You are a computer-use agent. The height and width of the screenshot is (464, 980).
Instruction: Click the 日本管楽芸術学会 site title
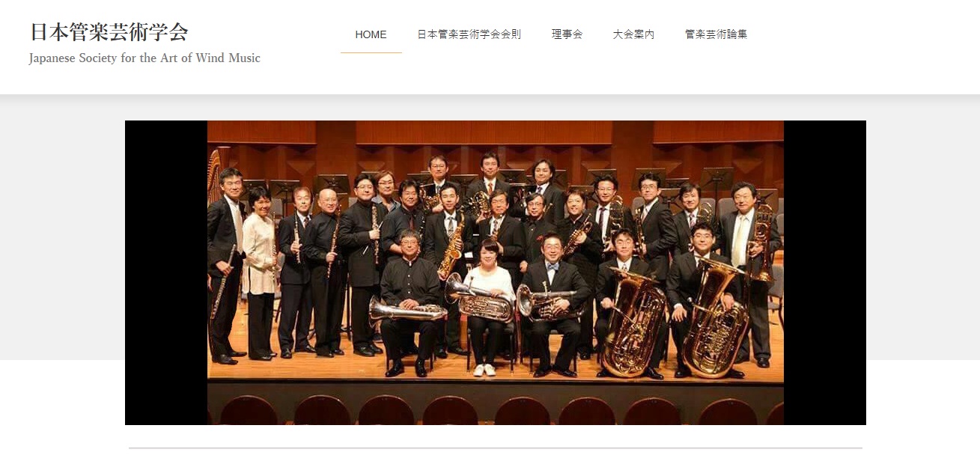tap(109, 32)
